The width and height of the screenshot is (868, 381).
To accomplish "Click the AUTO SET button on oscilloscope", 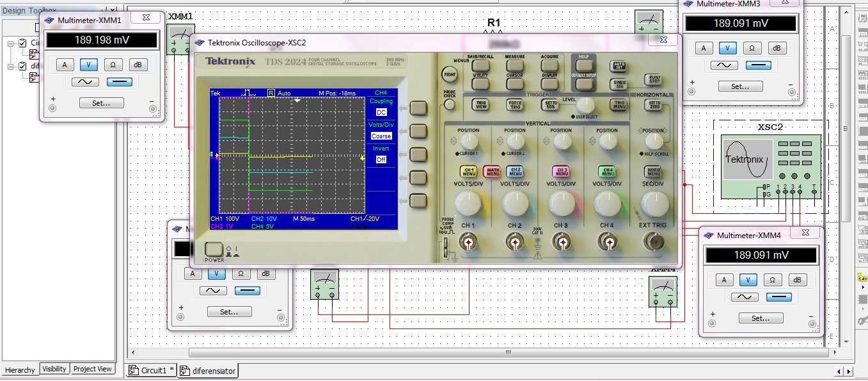I will 619,65.
